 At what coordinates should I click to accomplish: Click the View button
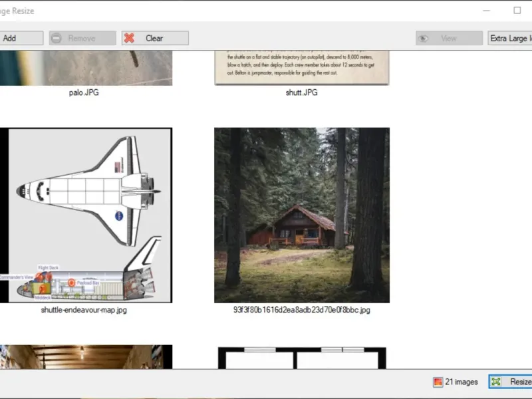[x=449, y=38]
